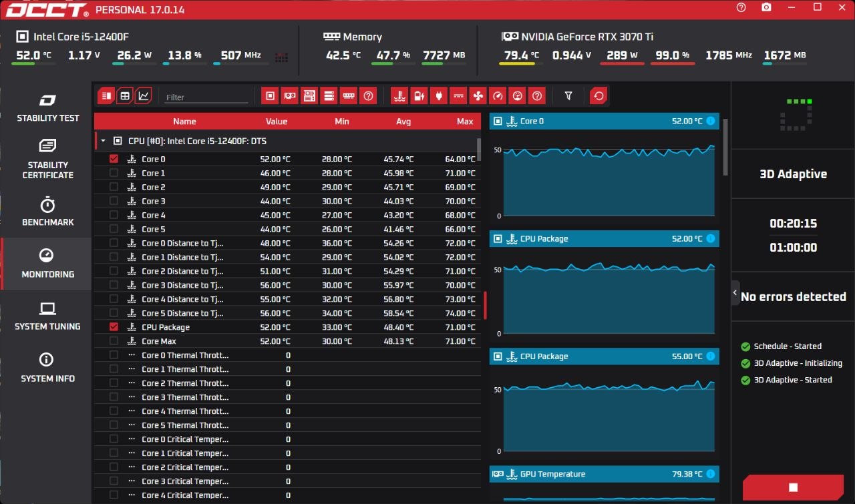The width and height of the screenshot is (855, 504).
Task: Check the Core 0 Distance to Tj row checkbox
Action: click(x=114, y=243)
